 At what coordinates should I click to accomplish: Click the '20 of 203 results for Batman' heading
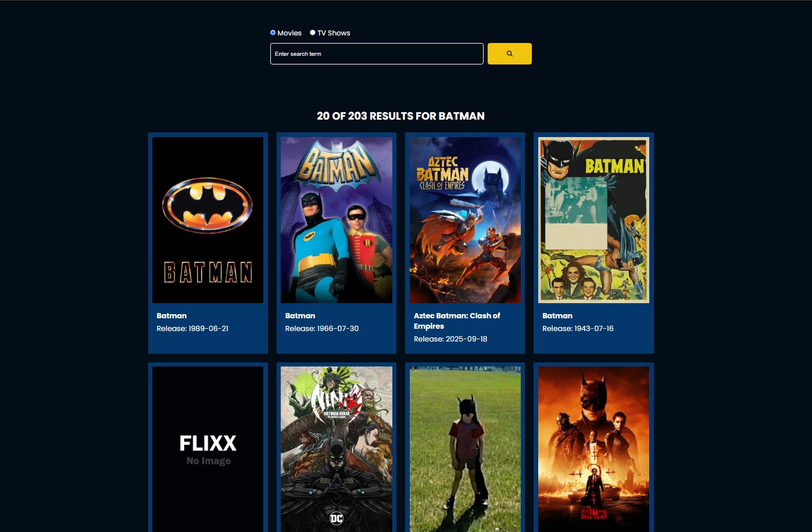(x=400, y=116)
